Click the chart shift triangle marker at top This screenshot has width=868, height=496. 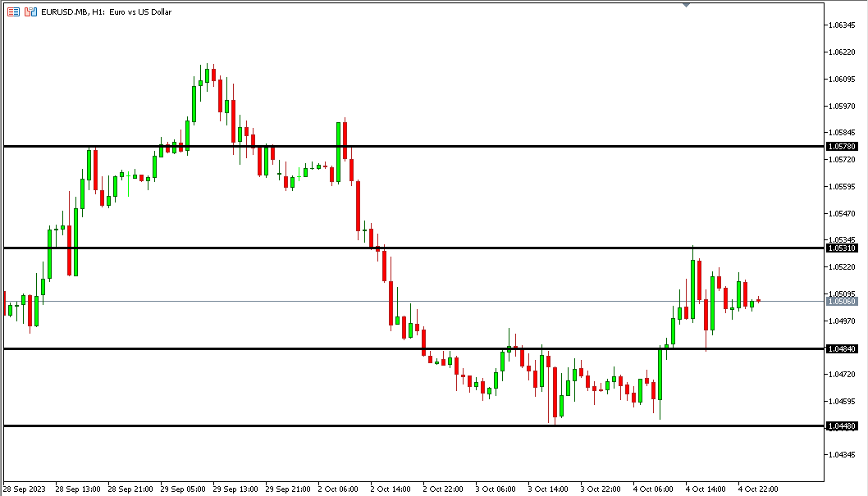coord(687,5)
